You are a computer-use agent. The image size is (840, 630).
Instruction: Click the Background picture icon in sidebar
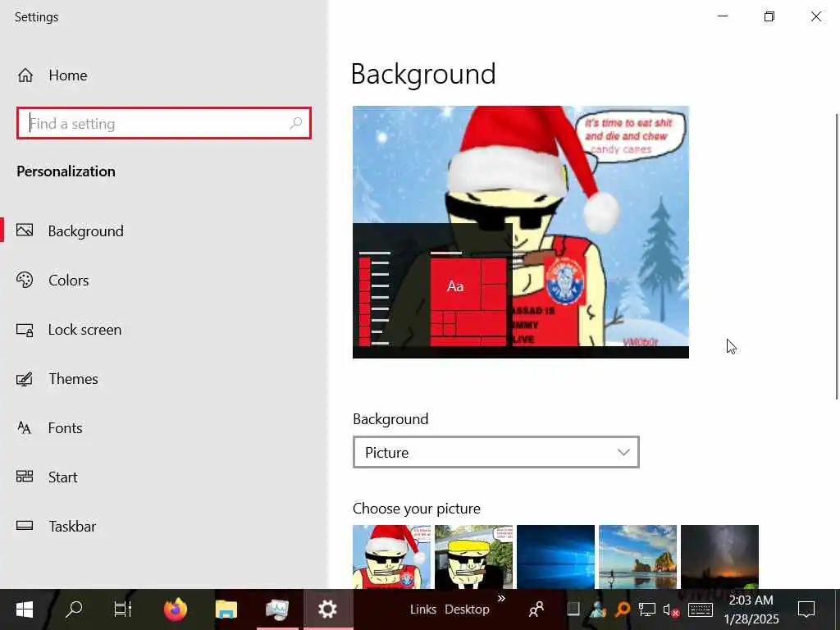25,231
